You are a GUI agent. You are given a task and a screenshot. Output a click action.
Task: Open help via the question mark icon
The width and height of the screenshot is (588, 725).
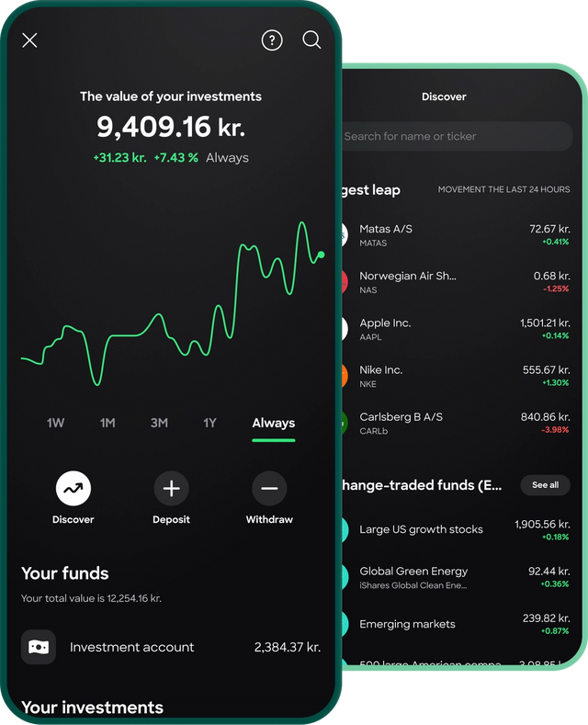[272, 40]
